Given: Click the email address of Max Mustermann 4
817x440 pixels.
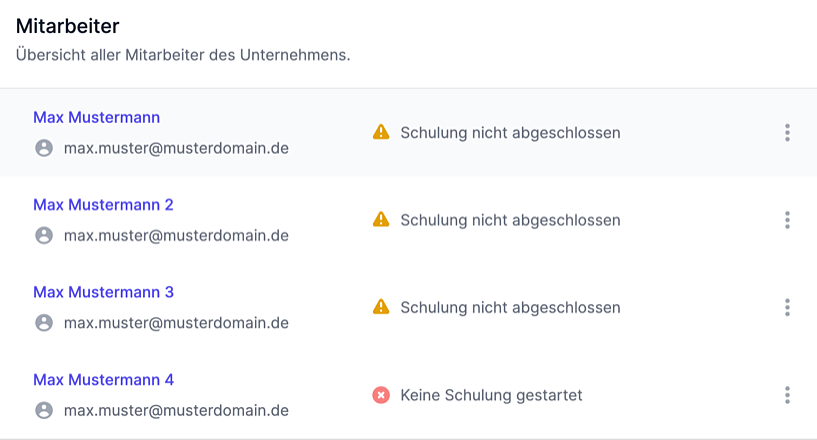Looking at the screenshot, I should click(x=176, y=410).
